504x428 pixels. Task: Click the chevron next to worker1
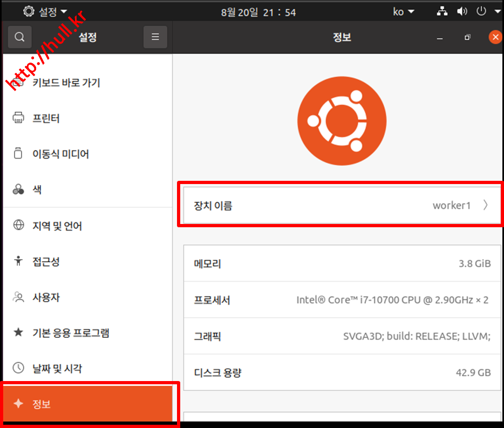[x=485, y=205]
